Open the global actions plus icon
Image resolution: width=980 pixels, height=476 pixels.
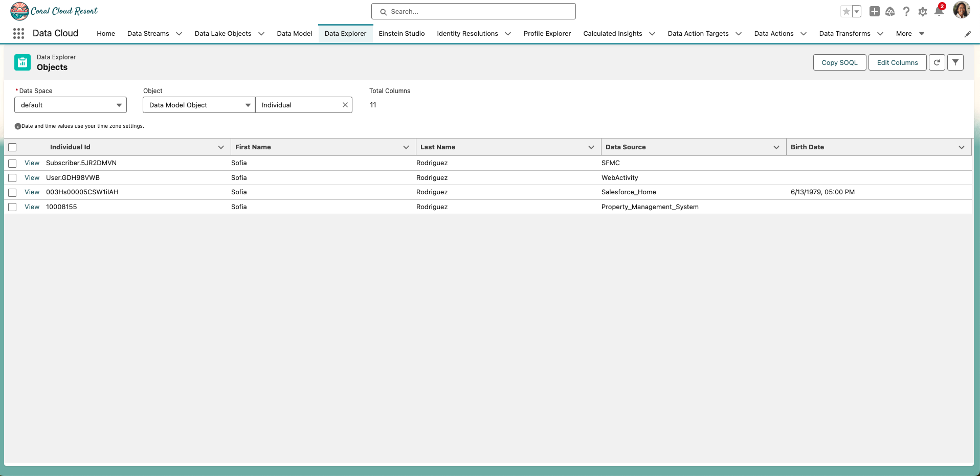(874, 11)
